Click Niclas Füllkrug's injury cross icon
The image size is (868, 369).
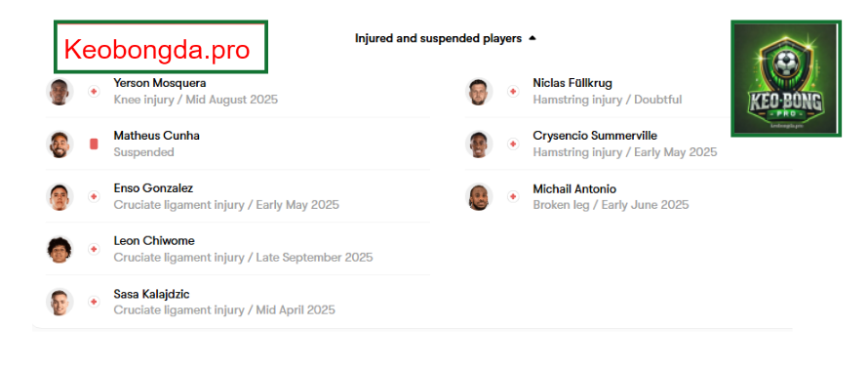click(x=513, y=92)
